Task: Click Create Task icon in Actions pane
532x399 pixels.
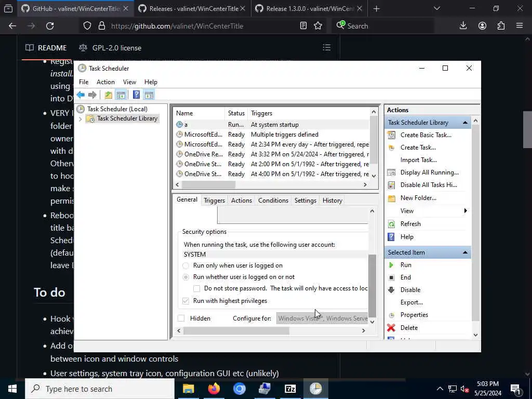Action: [x=391, y=148]
